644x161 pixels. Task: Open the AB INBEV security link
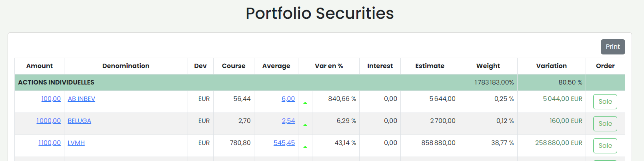pos(81,99)
